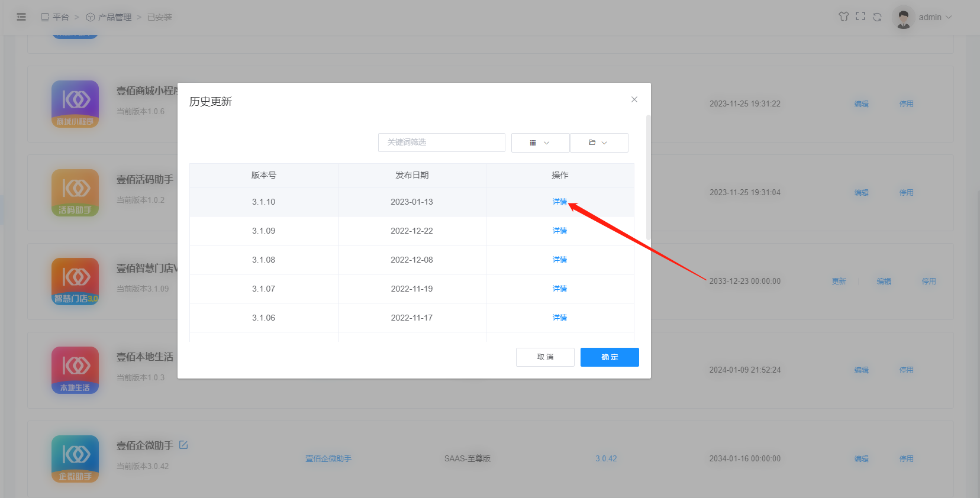Focus the 关键词筛选 input field
Viewport: 980px width, 498px height.
[x=441, y=143]
